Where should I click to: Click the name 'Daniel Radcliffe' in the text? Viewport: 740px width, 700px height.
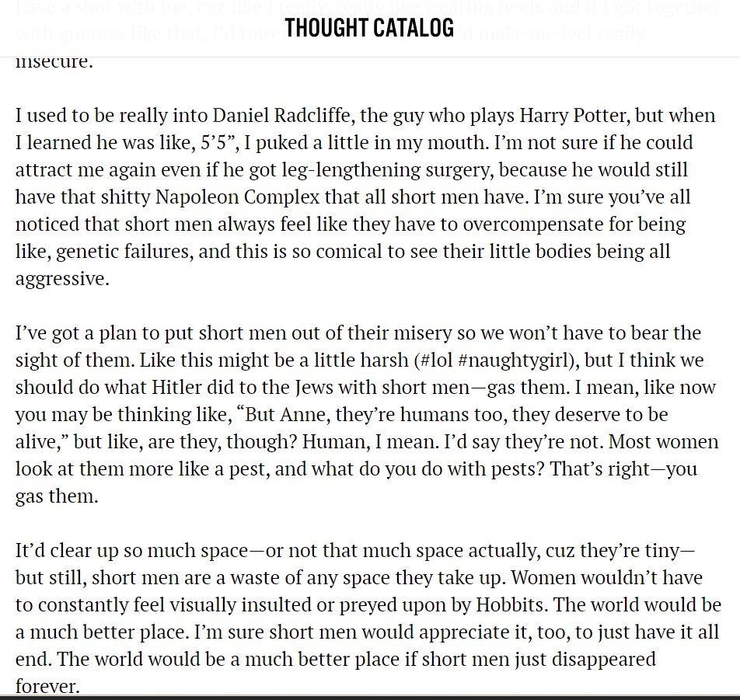tap(283, 116)
